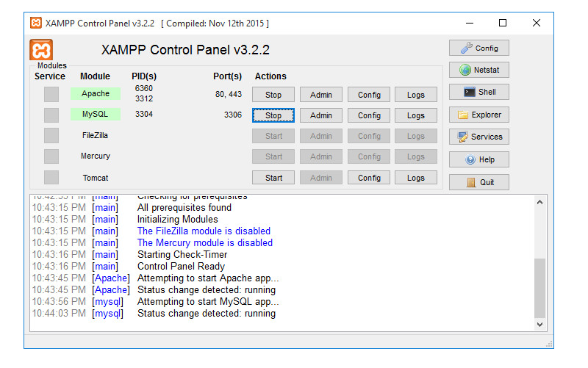
Task: Open the Apache Admin page
Action: pyautogui.click(x=321, y=95)
